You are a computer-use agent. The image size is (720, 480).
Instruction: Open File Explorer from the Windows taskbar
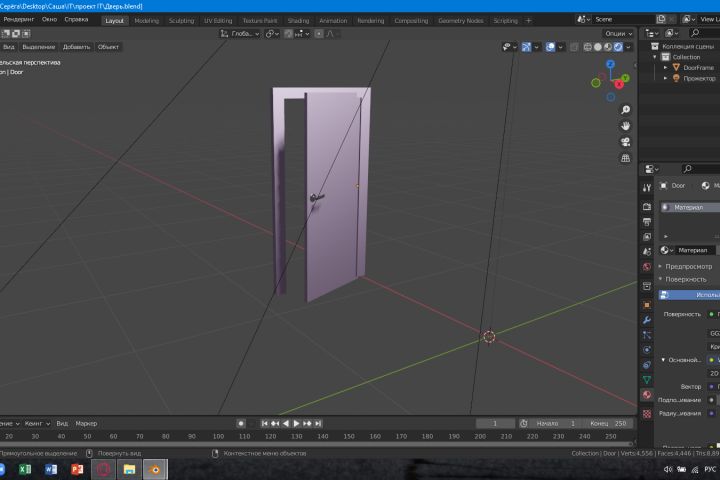tap(129, 469)
